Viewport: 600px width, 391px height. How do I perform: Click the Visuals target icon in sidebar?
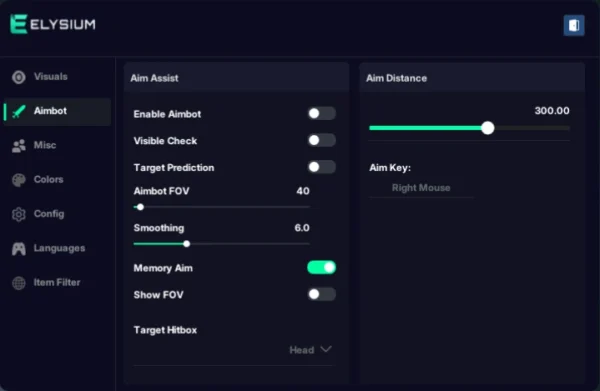(18, 77)
